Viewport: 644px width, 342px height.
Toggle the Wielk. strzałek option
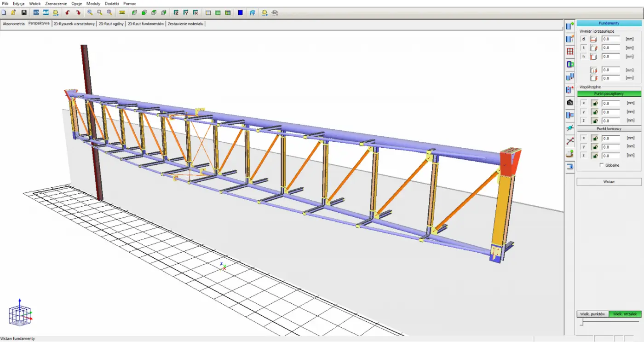625,314
